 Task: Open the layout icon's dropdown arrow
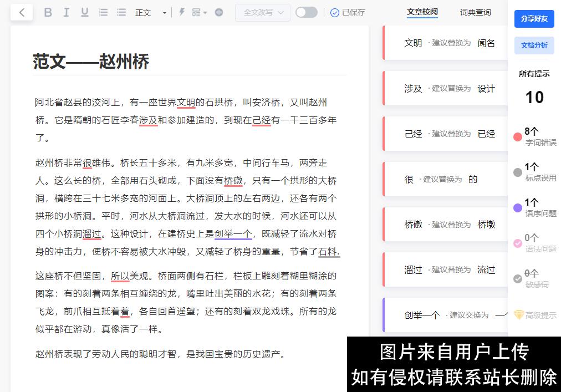click(204, 12)
